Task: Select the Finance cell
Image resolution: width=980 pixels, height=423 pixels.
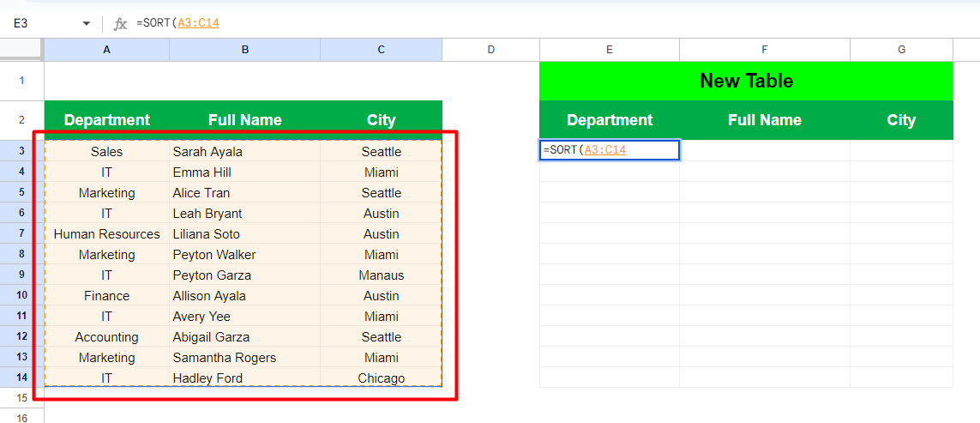Action: coord(107,296)
